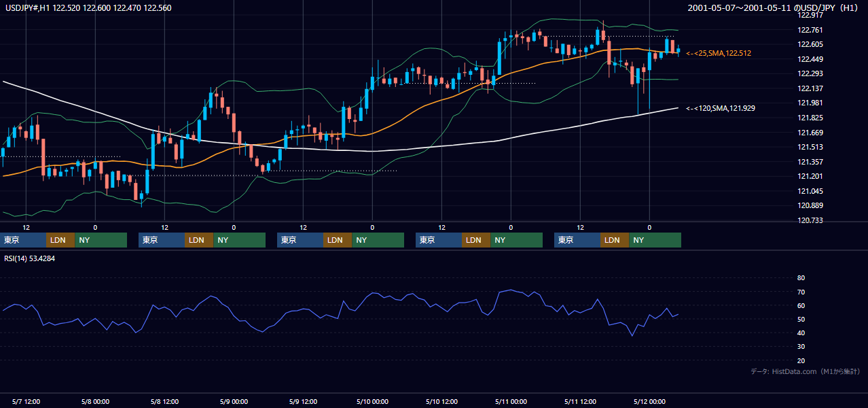This screenshot has height=408, width=868.
Task: Pick the 121.981 price axis label
Action: (811, 103)
